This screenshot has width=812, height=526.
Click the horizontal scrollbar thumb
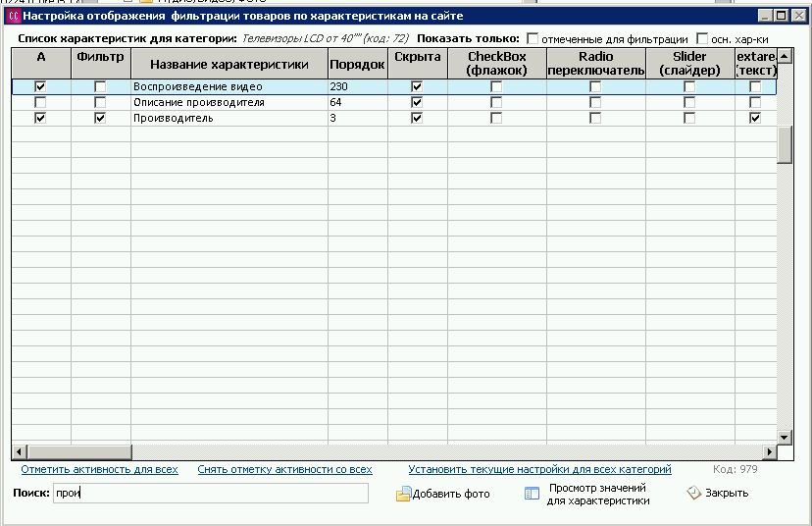click(79, 451)
